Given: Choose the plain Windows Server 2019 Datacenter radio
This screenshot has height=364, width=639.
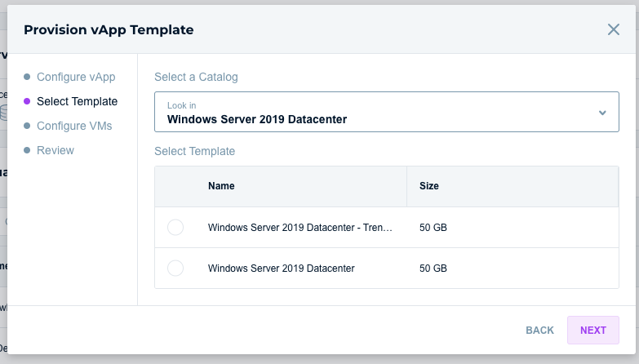Looking at the screenshot, I should [x=175, y=269].
